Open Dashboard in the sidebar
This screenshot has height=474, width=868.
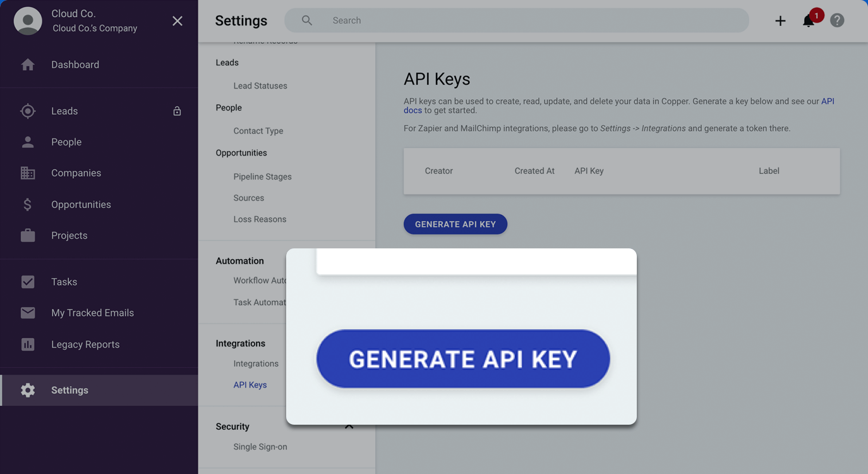[75, 64]
